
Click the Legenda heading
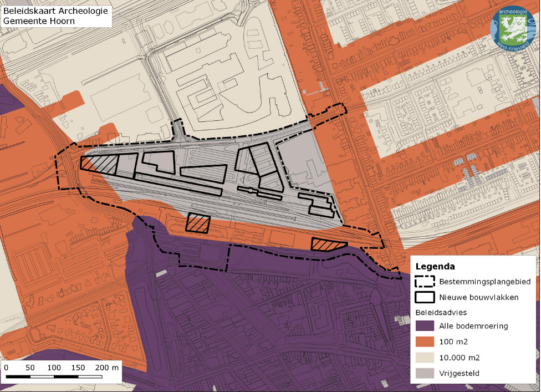click(435, 267)
